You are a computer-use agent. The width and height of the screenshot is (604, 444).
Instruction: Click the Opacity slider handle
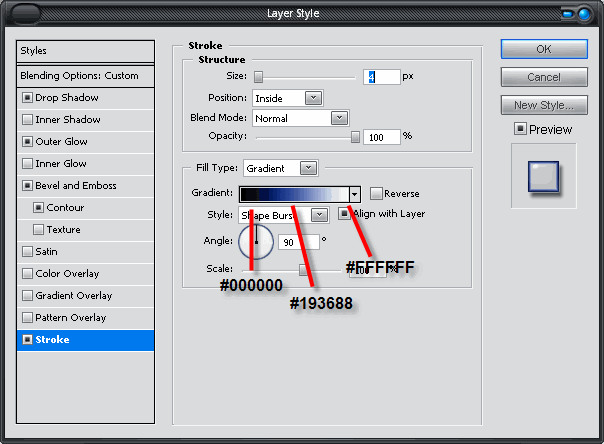pos(355,137)
